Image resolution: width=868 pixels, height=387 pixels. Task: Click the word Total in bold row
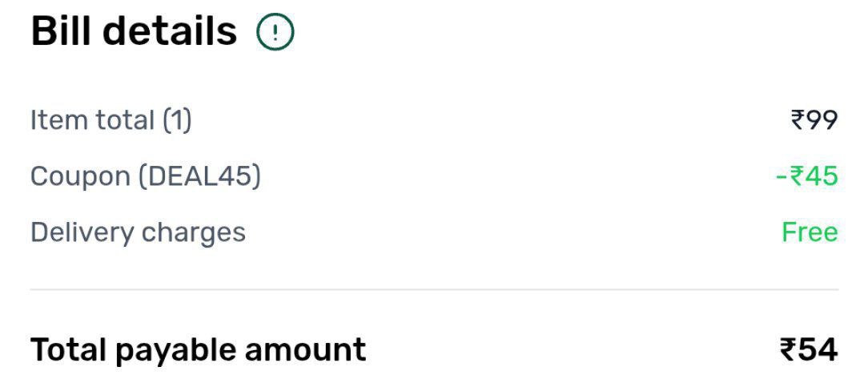(x=67, y=350)
